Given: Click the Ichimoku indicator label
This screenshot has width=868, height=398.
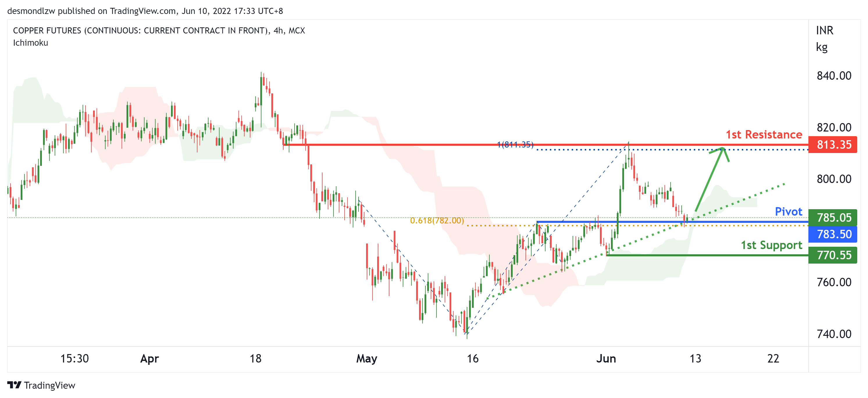Looking at the screenshot, I should [31, 43].
